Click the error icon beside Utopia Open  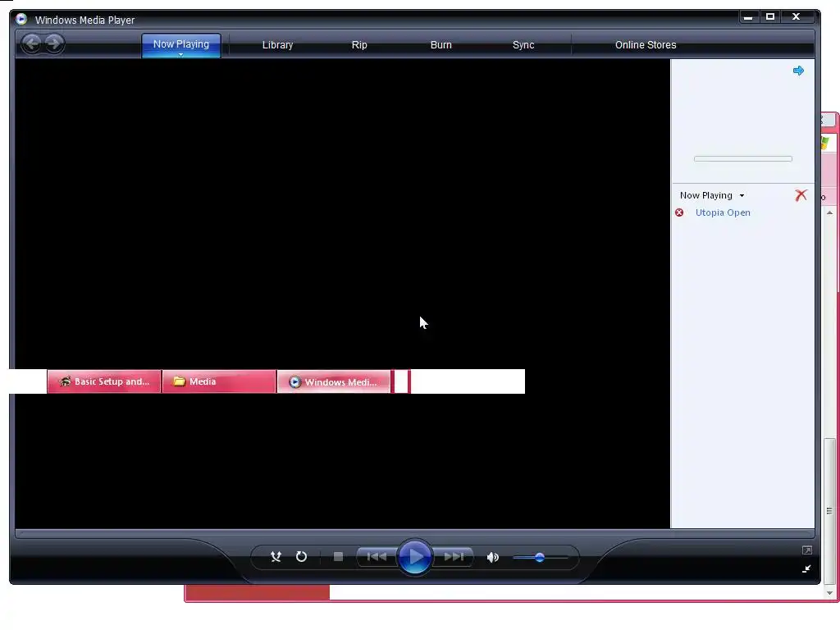tap(679, 212)
